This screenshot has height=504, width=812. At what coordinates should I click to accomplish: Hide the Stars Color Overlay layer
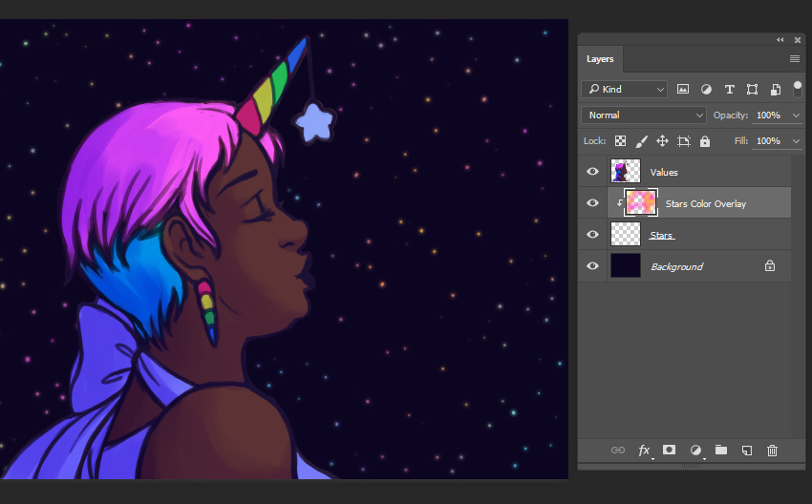pos(592,203)
